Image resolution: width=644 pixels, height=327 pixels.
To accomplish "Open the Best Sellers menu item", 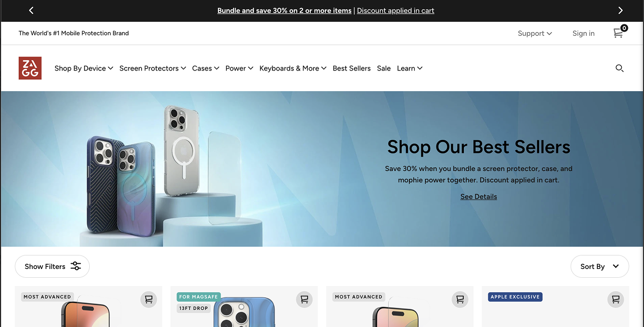I will coord(352,68).
